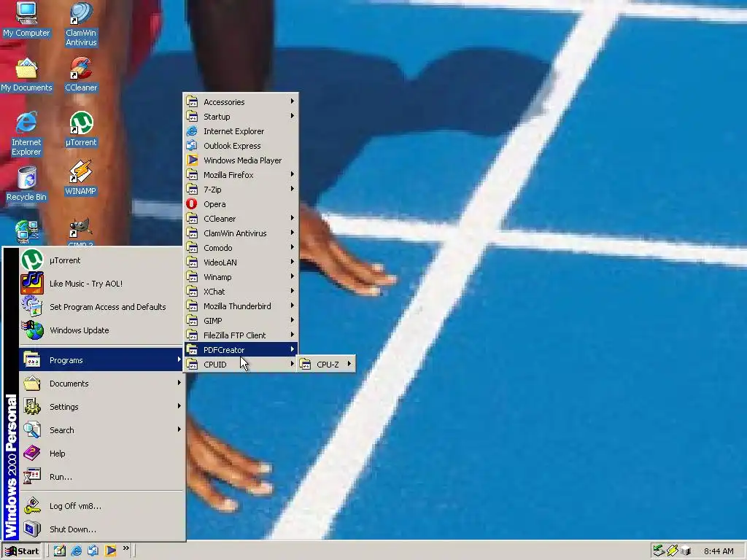Click Outlook Express icon in Programs menu
Image resolution: width=747 pixels, height=560 pixels.
tap(192, 146)
